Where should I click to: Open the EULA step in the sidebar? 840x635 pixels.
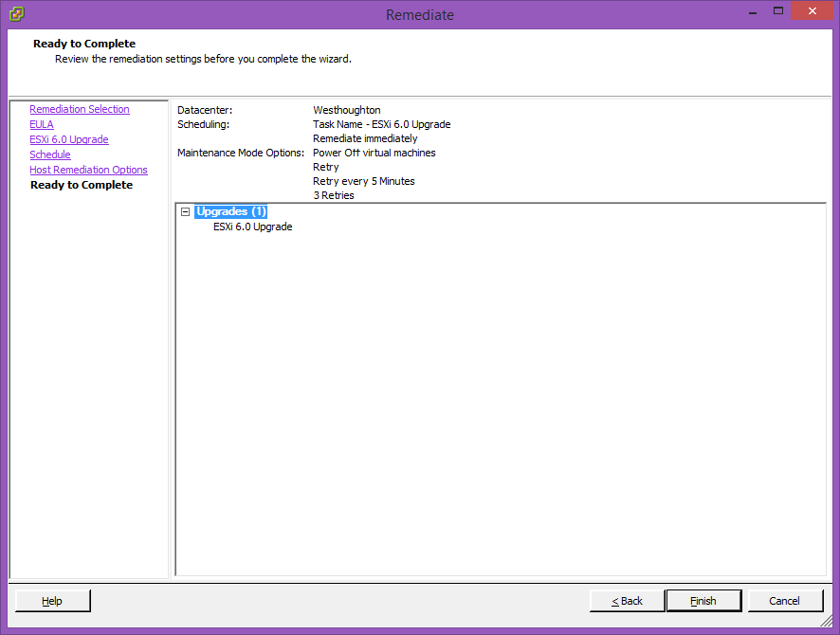[42, 124]
